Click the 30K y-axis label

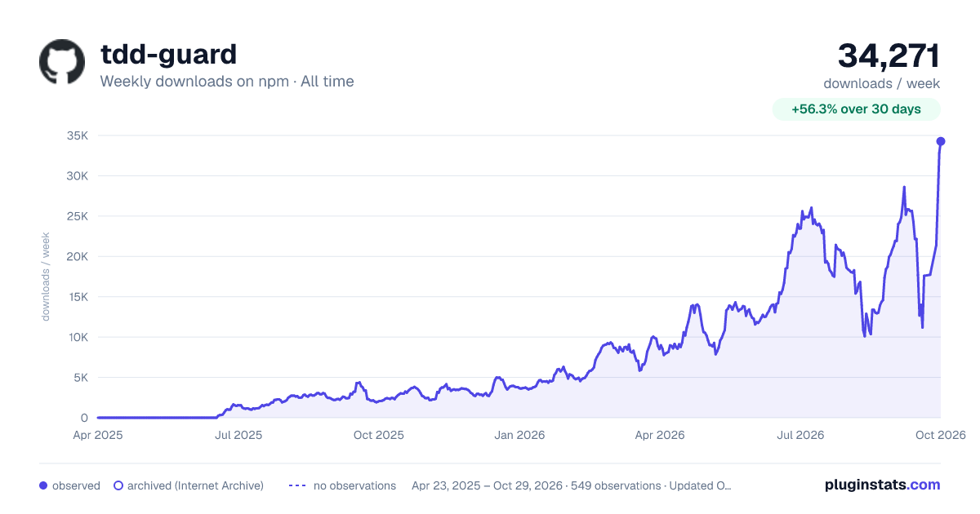tap(77, 175)
